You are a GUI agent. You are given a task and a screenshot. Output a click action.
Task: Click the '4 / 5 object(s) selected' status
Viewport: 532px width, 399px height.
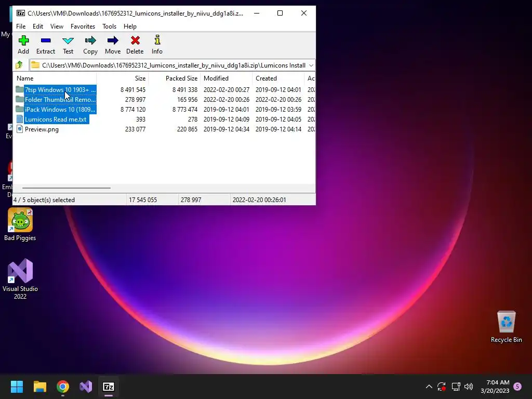click(44, 200)
